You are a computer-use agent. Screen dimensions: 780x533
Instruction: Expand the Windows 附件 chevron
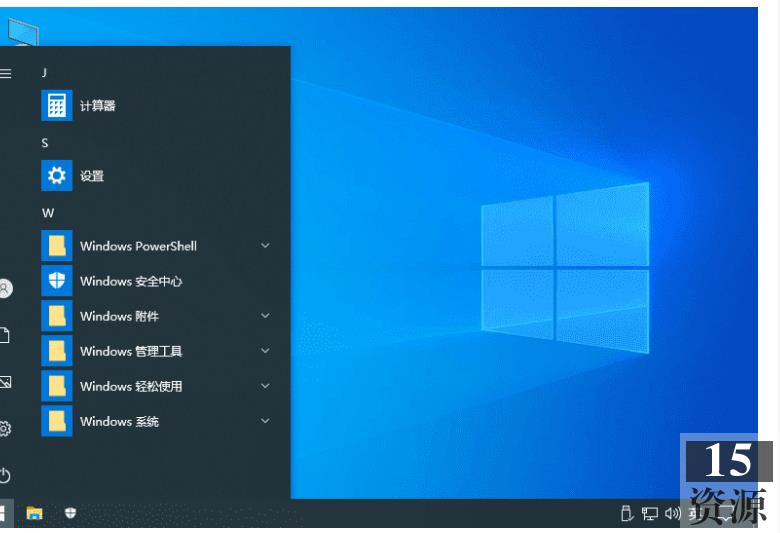coord(266,316)
